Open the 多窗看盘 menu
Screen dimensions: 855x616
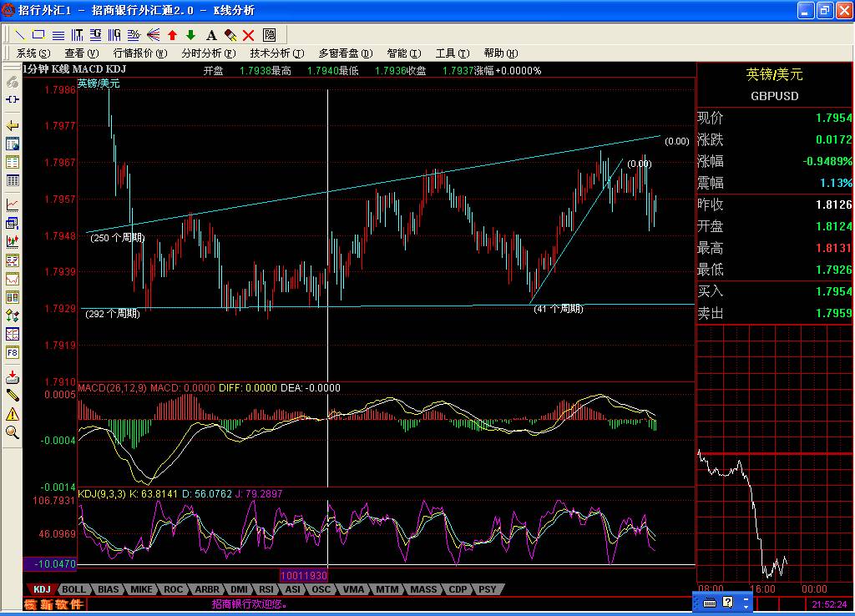[x=345, y=53]
